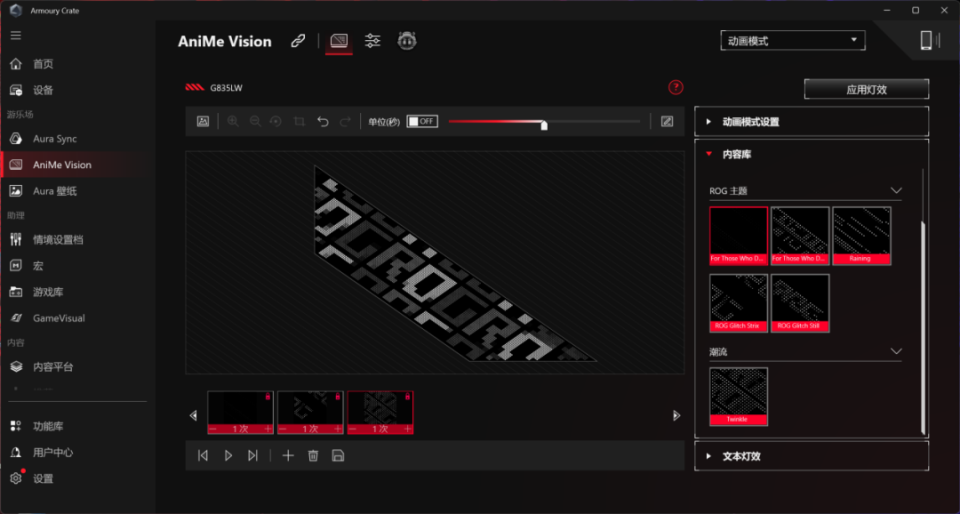The width and height of the screenshot is (960, 514).
Task: Increase repeat count on first clip
Action: tap(268, 430)
